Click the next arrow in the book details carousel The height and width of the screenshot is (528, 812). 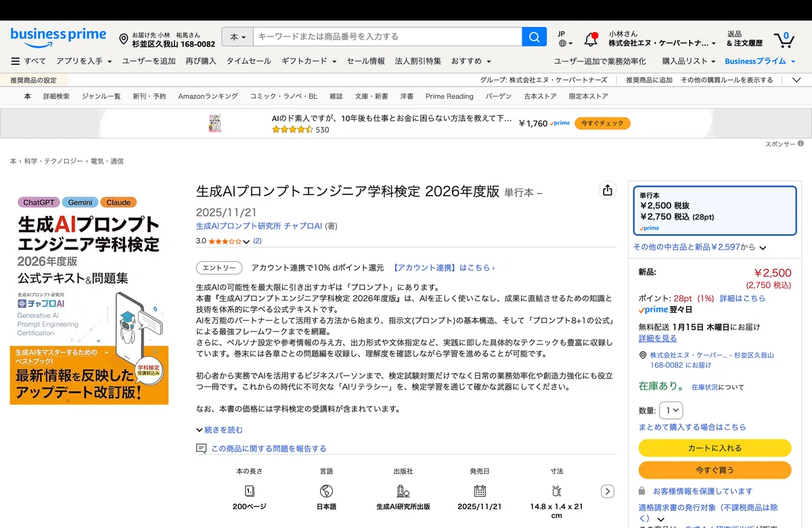[x=607, y=491]
